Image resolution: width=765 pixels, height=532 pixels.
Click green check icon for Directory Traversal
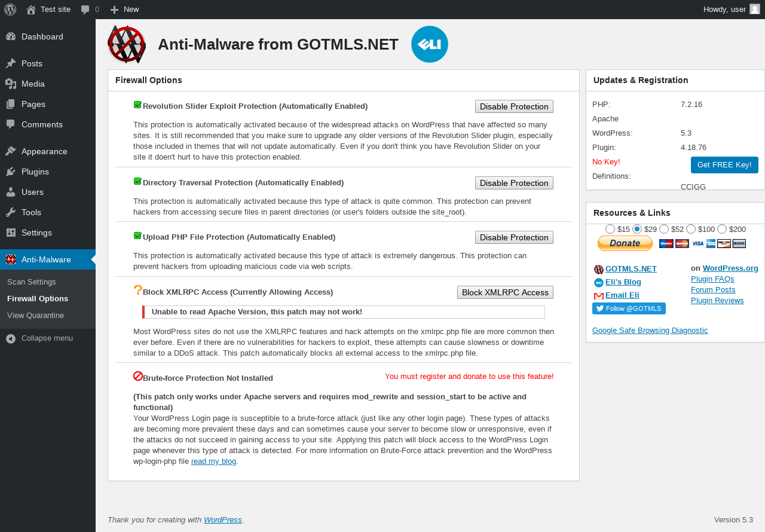coord(137,181)
